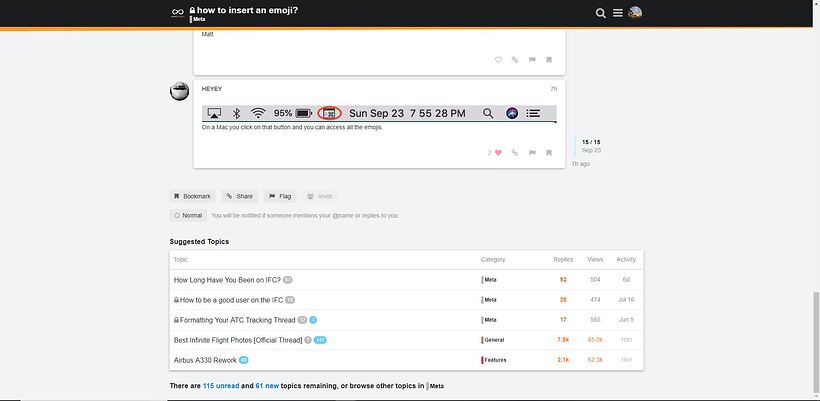Click the Infinite Flight community logo
Image resolution: width=820 pixels, height=401 pixels.
[x=178, y=13]
